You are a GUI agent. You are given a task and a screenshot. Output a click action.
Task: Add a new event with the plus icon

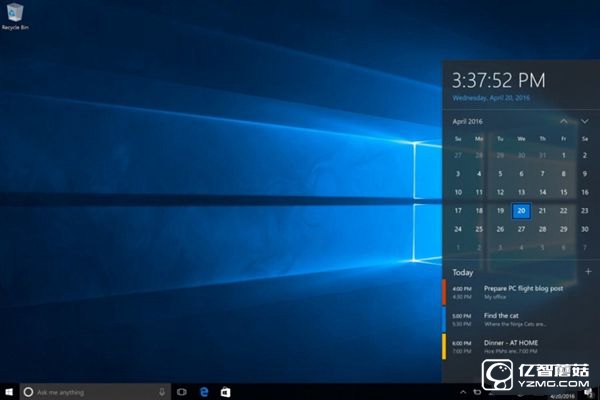587,271
